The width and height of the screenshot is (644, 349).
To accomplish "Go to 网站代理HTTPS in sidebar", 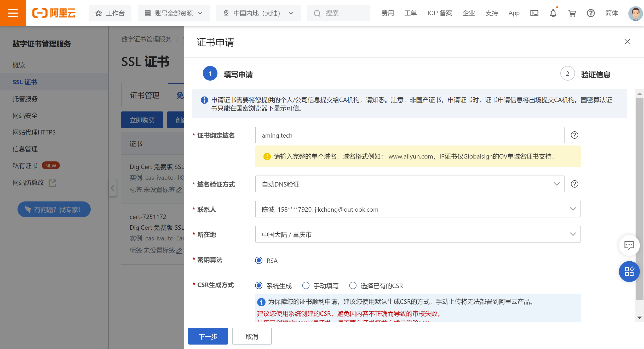I will [34, 132].
